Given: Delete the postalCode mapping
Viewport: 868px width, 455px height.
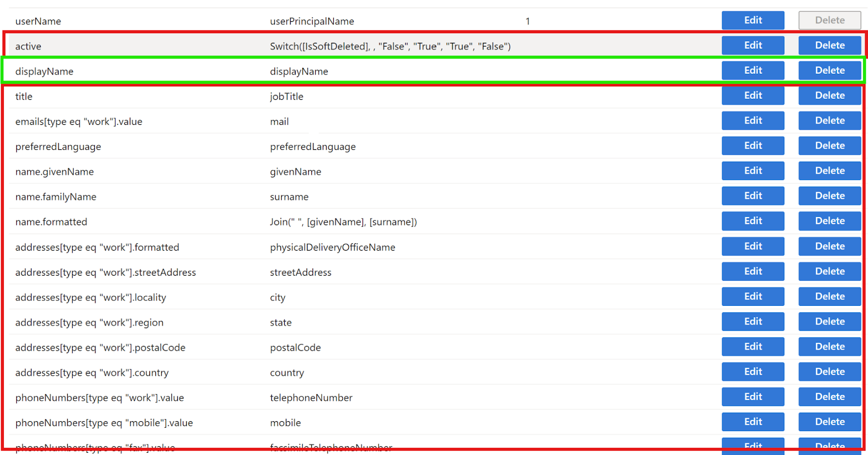Looking at the screenshot, I should coord(829,347).
